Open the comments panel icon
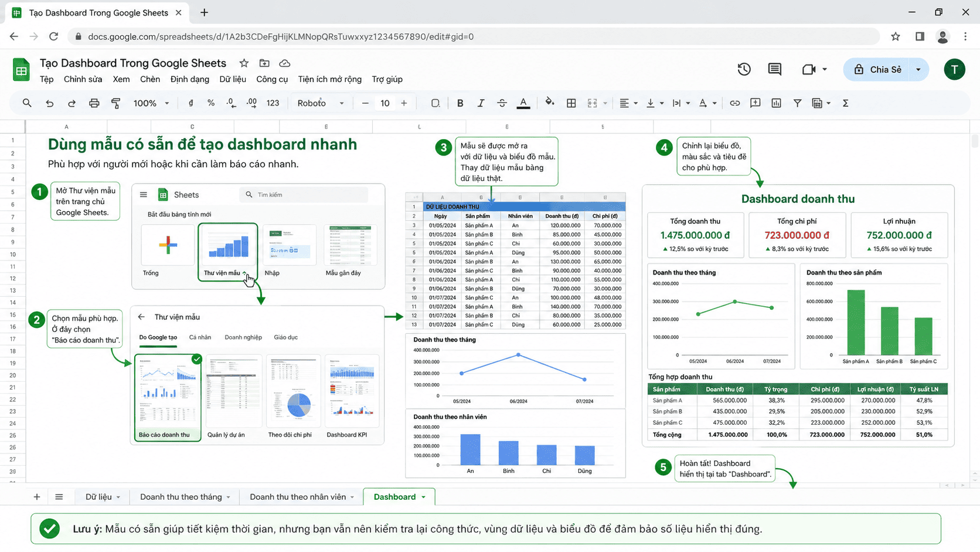This screenshot has height=552, width=980. pyautogui.click(x=774, y=69)
